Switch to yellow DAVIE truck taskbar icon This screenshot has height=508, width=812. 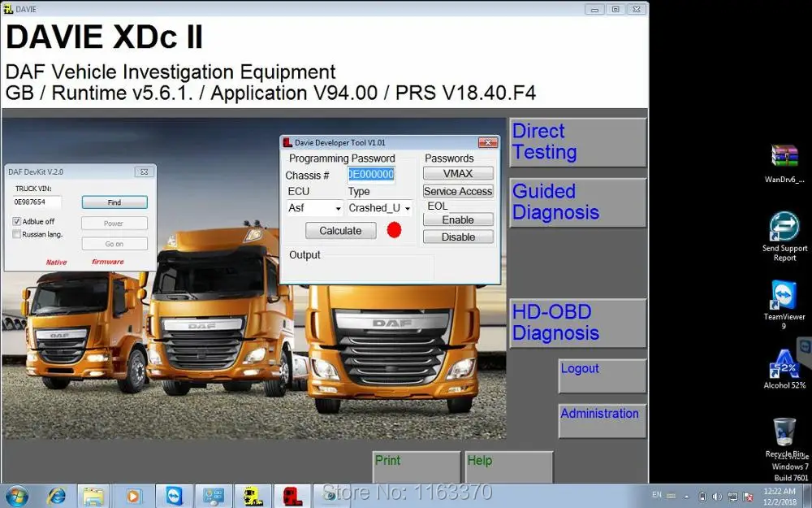[253, 496]
